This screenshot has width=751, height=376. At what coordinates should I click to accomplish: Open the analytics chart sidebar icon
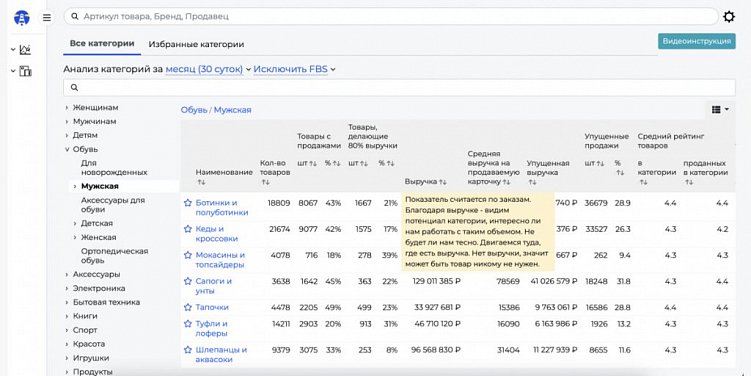[25, 49]
